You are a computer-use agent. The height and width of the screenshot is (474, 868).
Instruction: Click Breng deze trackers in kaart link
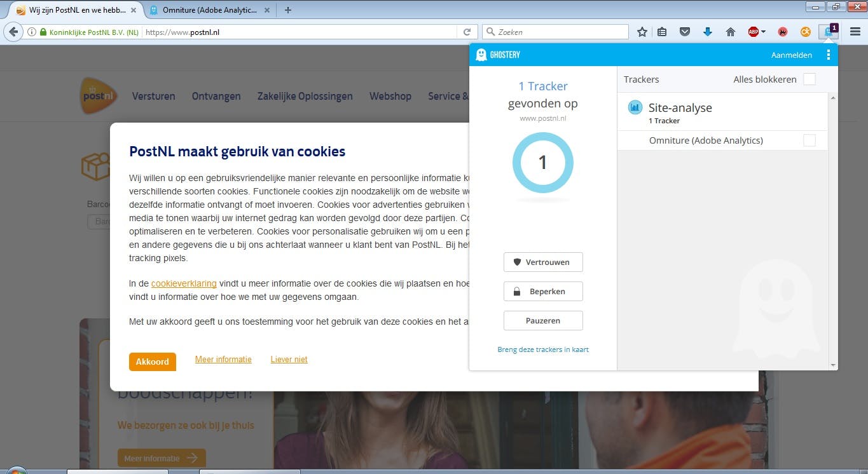pyautogui.click(x=543, y=349)
